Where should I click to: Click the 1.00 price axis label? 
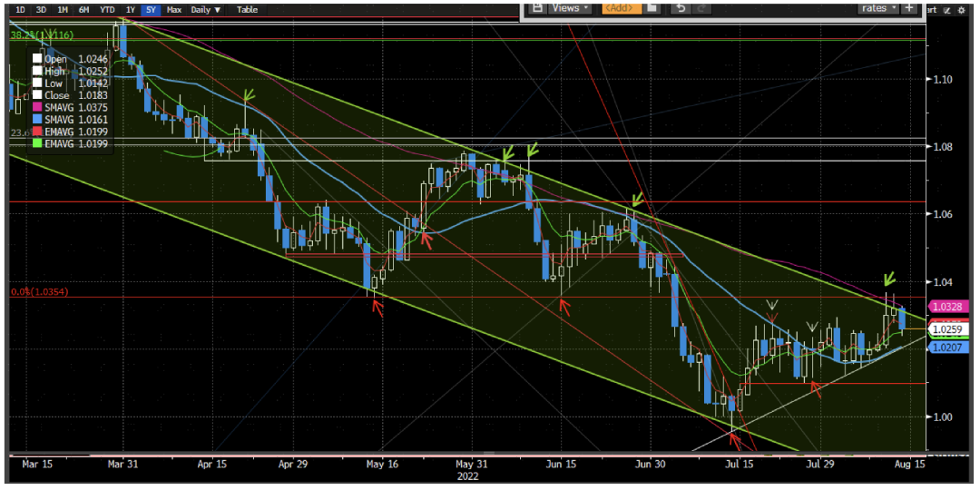pos(941,416)
